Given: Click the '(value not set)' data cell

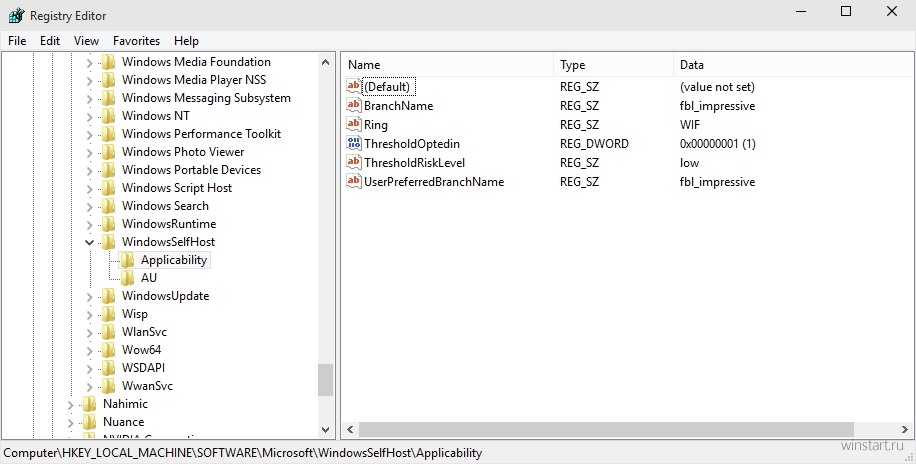Looking at the screenshot, I should click(717, 87).
